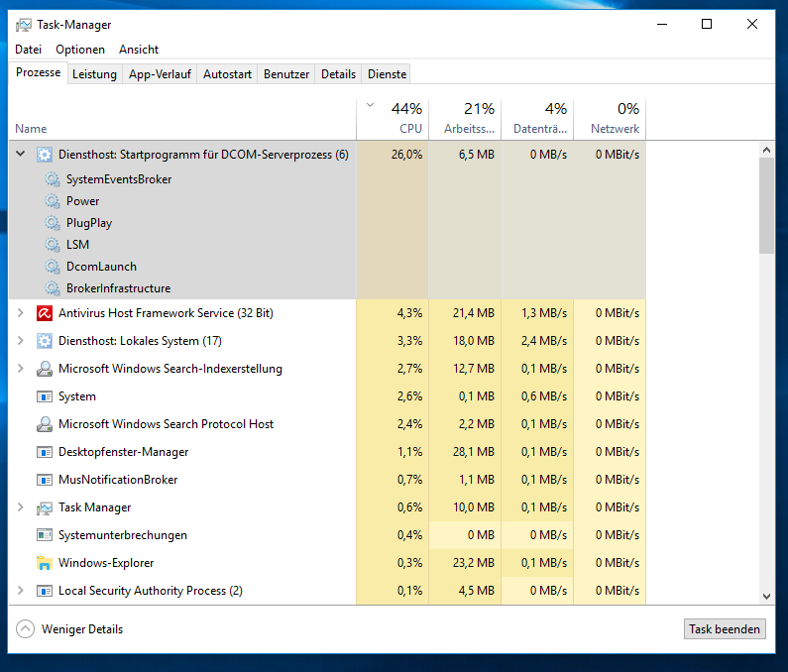Open the Datei menu
Screen dimensions: 788x672
tap(28, 50)
